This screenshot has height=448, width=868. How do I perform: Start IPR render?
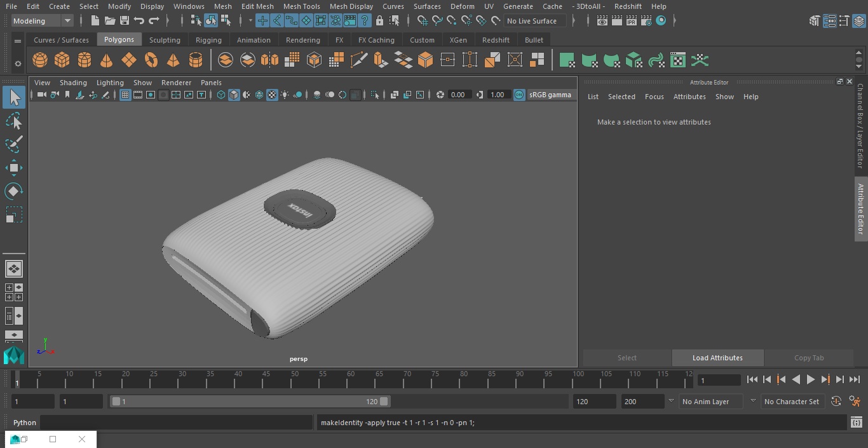click(632, 21)
